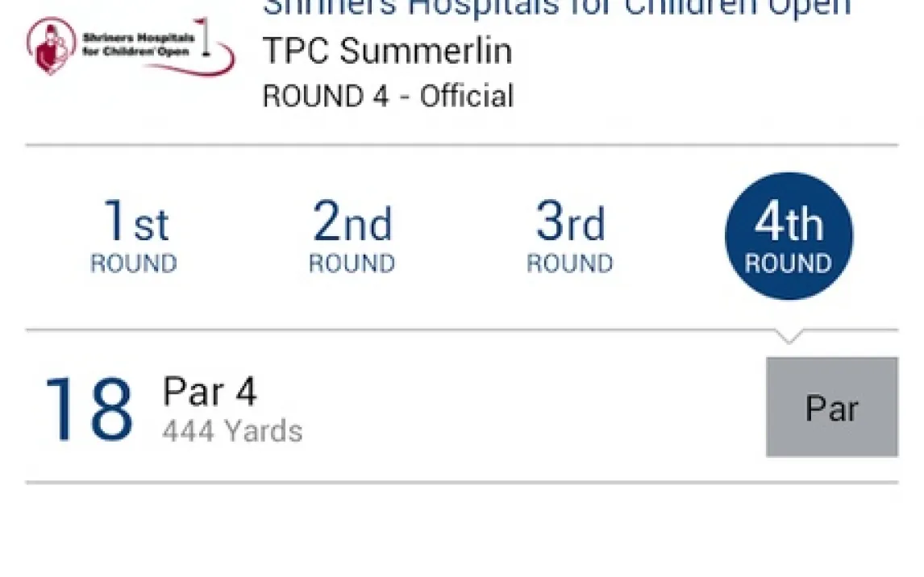Click the pointer caret below the 4th Round circle
This screenshot has width=924, height=577.
point(788,336)
